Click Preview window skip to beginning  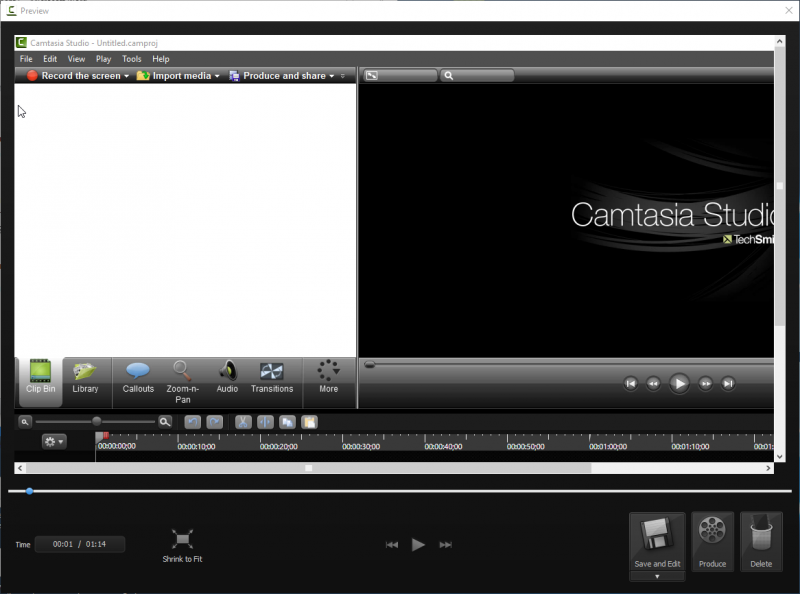click(x=391, y=544)
